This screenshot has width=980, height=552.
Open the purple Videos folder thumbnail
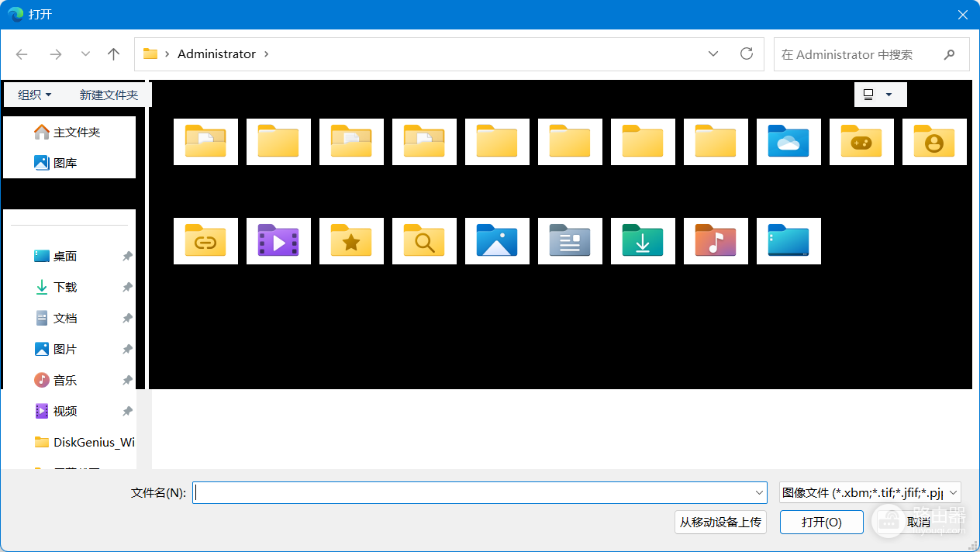(x=278, y=241)
